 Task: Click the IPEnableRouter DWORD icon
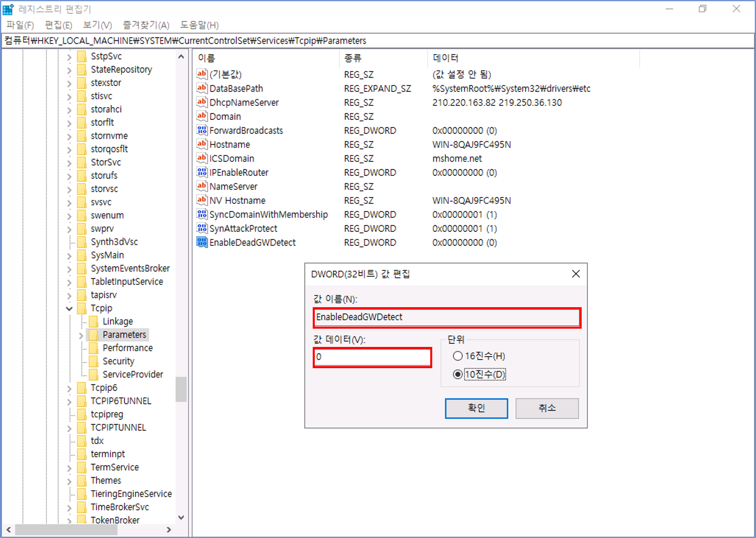click(x=202, y=172)
